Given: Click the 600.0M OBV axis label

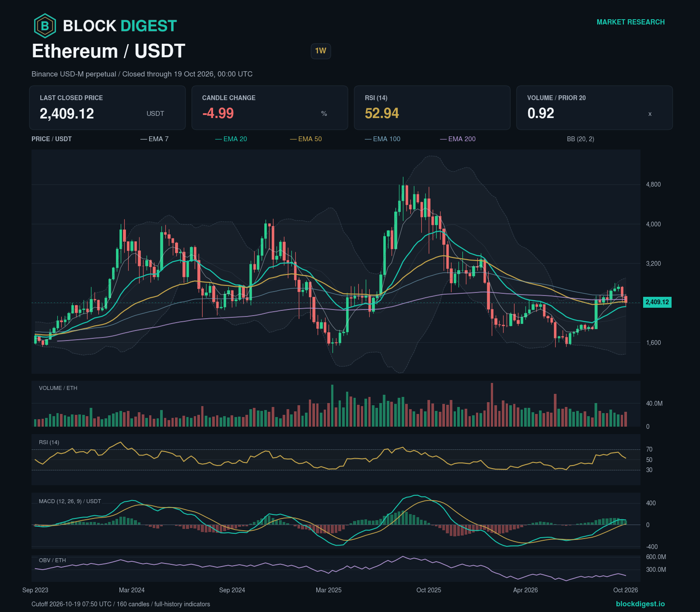Looking at the screenshot, I should pyautogui.click(x=656, y=557).
